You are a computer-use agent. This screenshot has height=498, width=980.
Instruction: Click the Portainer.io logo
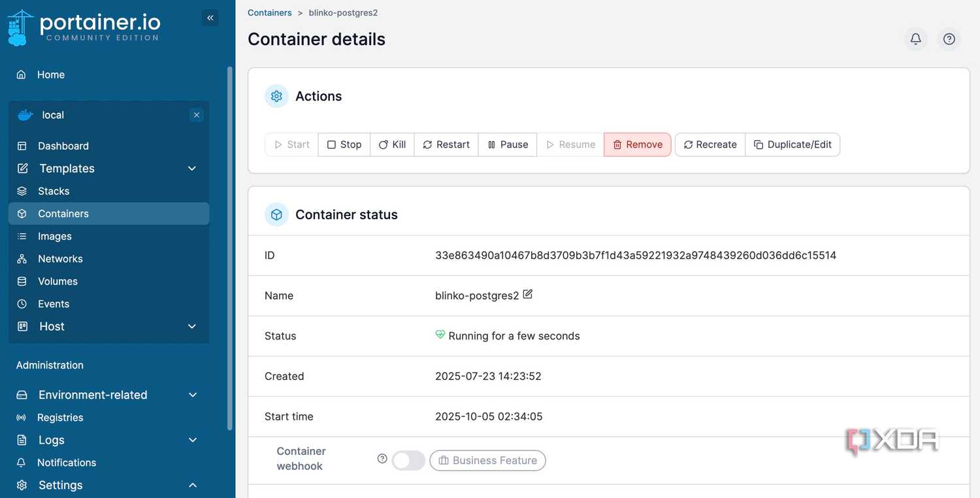[84, 27]
